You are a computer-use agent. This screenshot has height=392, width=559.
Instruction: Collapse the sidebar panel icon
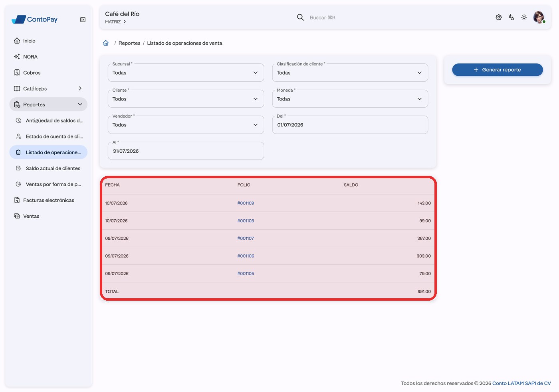coord(83,20)
